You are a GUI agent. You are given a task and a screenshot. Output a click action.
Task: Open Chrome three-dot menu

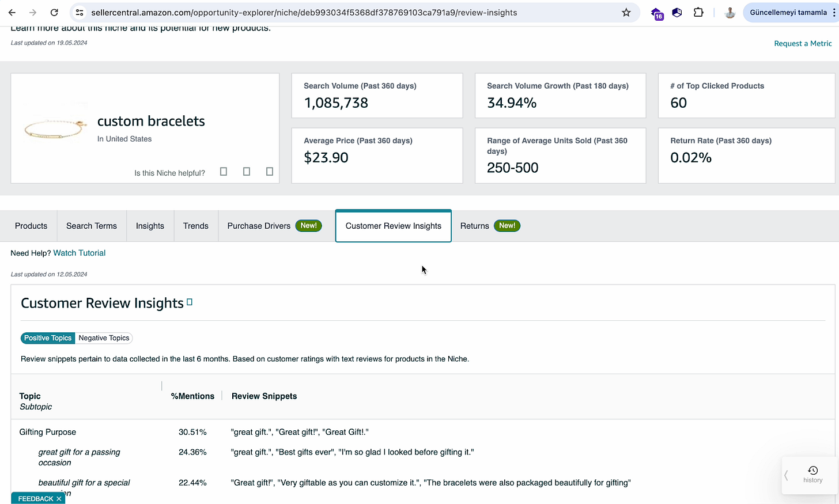point(834,12)
